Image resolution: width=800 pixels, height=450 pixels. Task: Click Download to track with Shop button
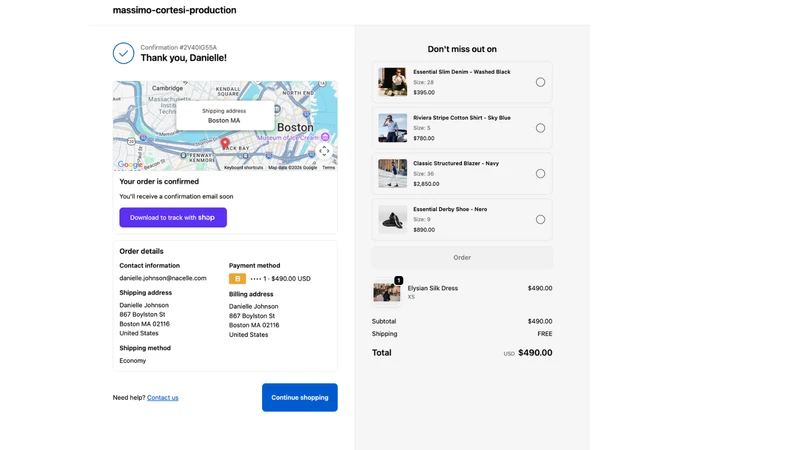[x=173, y=217]
